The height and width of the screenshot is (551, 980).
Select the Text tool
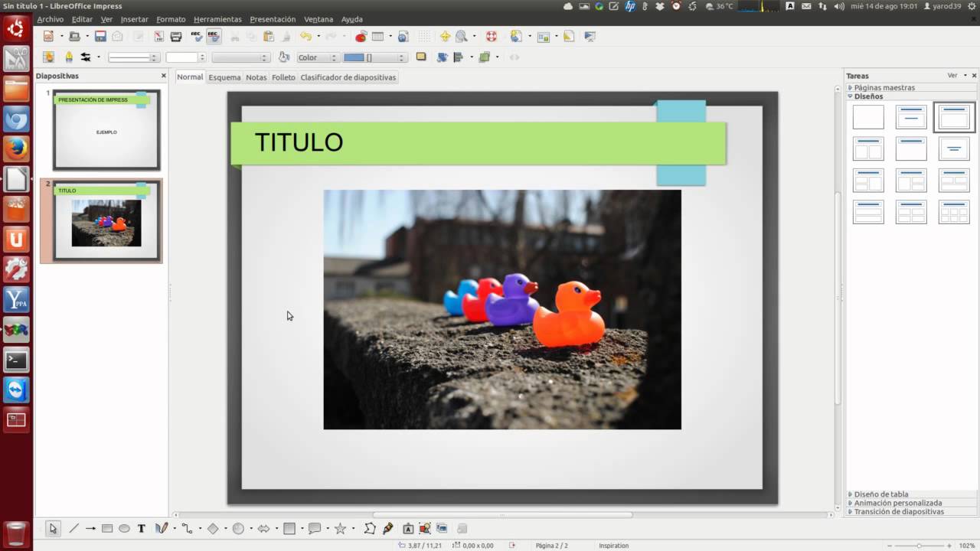142,528
